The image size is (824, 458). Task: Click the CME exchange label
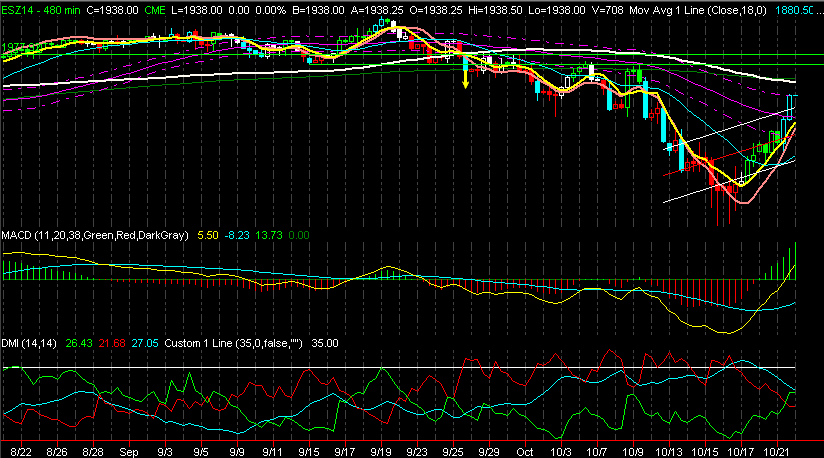pos(155,10)
